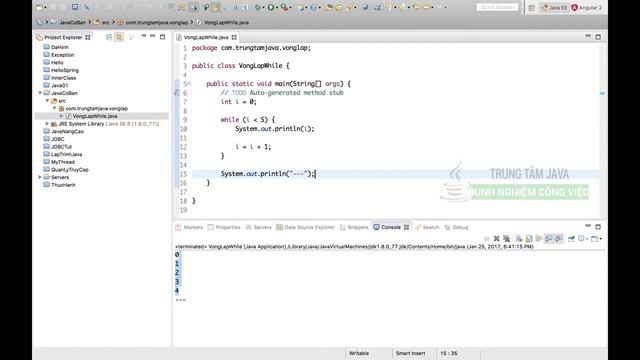This screenshot has width=640, height=360.
Task: Click Collapse All in Project Explorer
Action: coord(109,37)
